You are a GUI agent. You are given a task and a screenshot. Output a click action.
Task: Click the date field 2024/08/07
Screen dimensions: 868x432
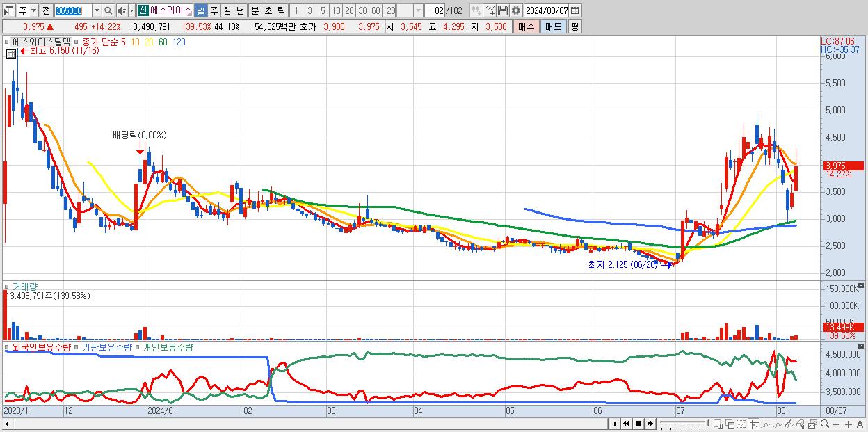pyautogui.click(x=547, y=10)
